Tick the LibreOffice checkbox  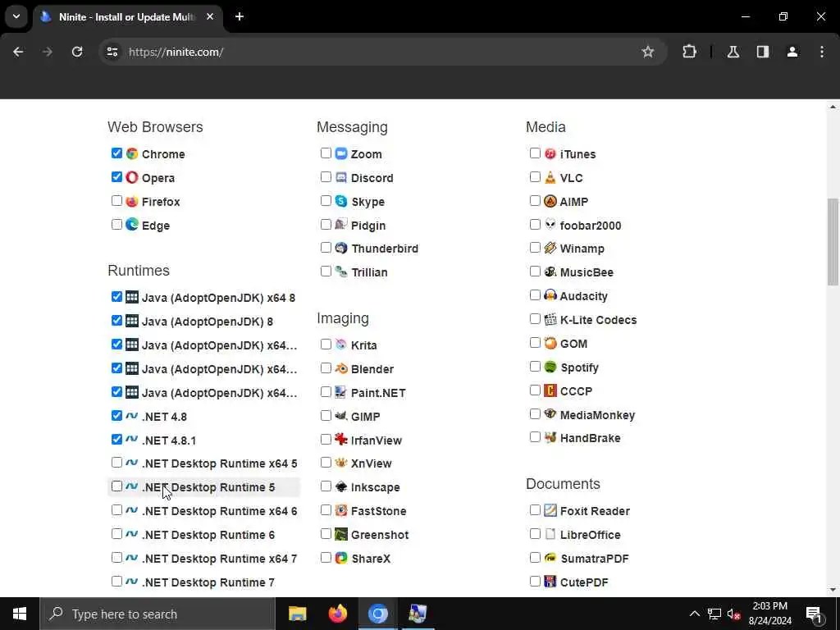tap(535, 533)
